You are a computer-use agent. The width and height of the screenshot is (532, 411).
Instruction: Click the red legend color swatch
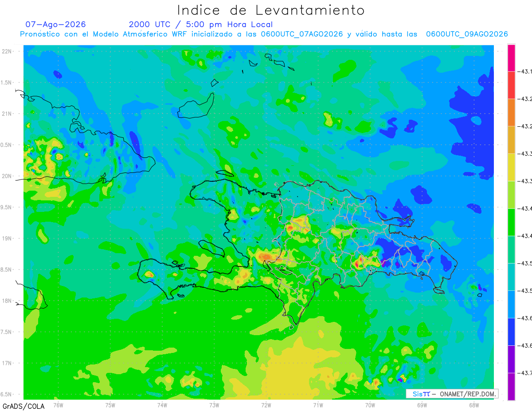point(511,85)
